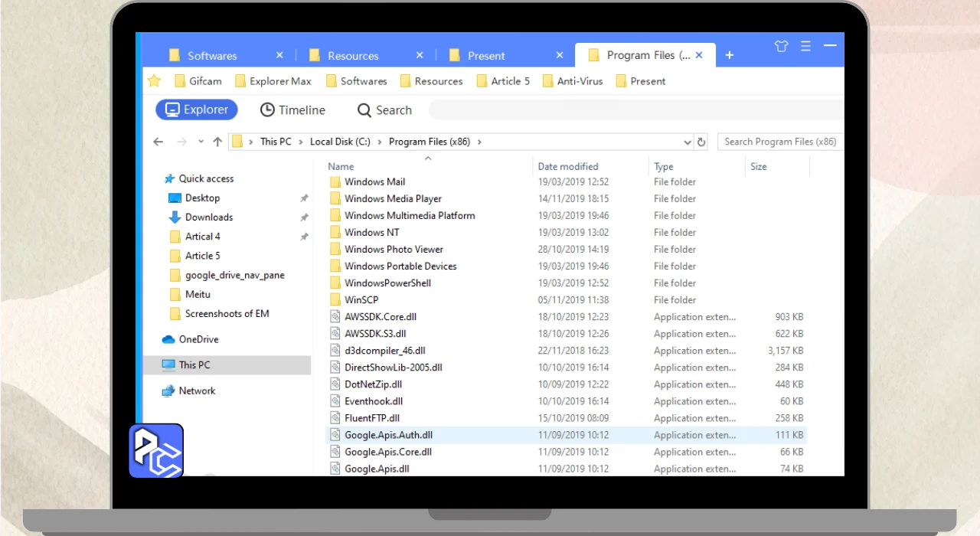
Task: Open the Timeline view
Action: click(x=292, y=110)
